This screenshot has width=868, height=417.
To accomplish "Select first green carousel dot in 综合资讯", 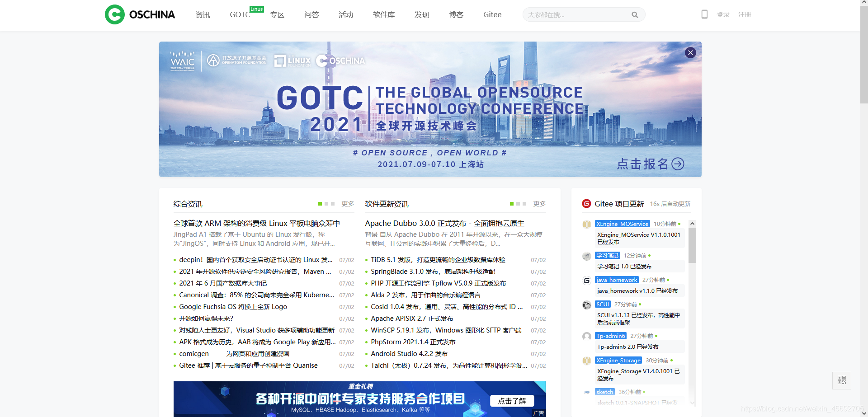I will click(x=320, y=204).
